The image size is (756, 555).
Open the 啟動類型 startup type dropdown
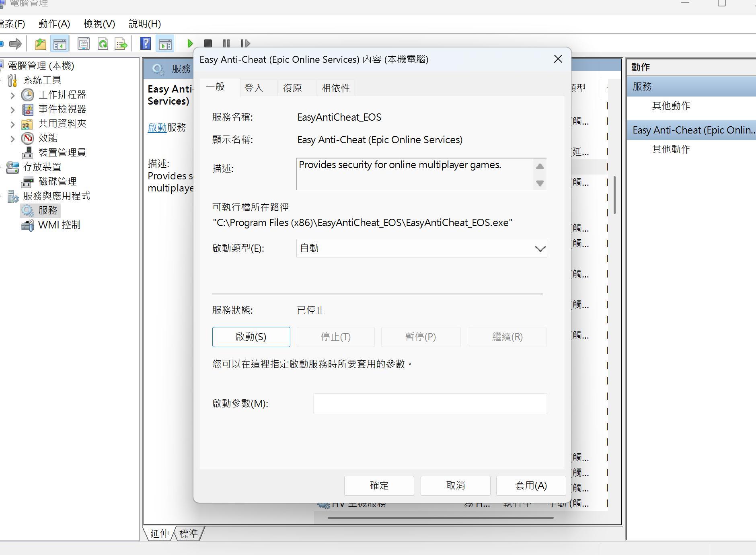[421, 248]
